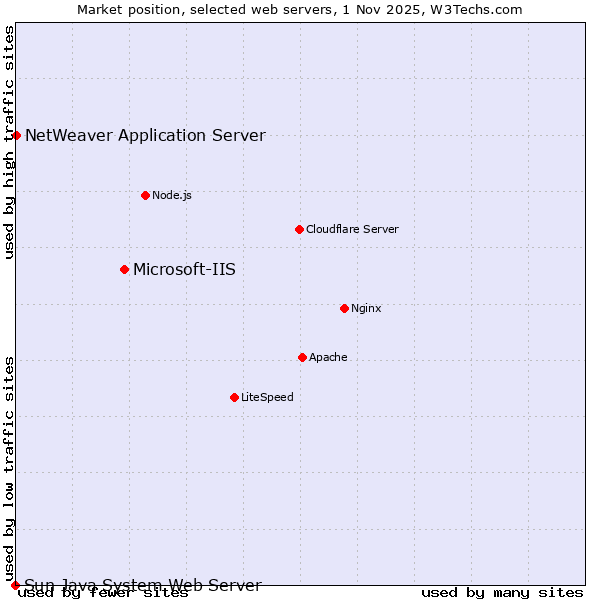Image resolution: width=600 pixels, height=600 pixels.
Task: Click the Microsoft-IIS red dot marker
Action: [124, 269]
